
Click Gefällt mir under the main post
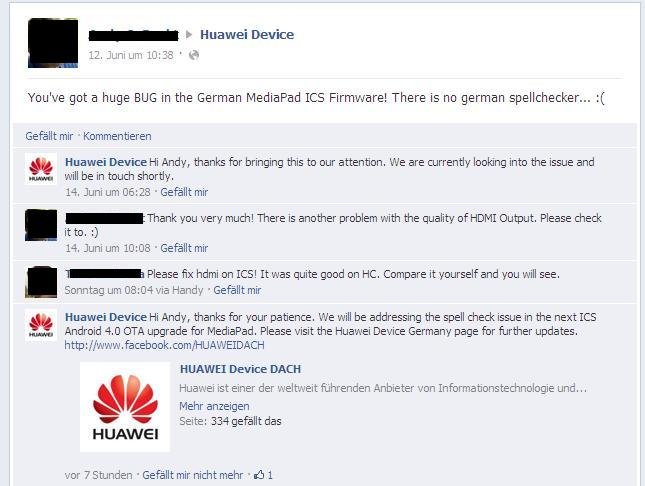click(x=49, y=136)
